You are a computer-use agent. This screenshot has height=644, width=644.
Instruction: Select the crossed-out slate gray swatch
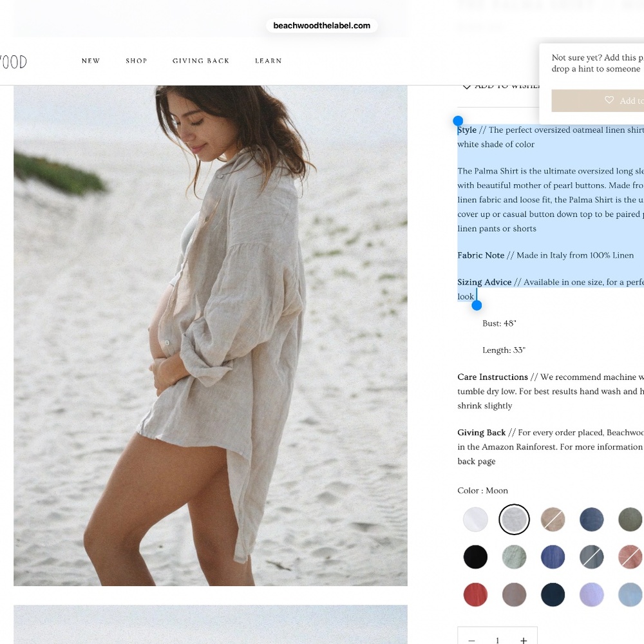click(x=591, y=557)
